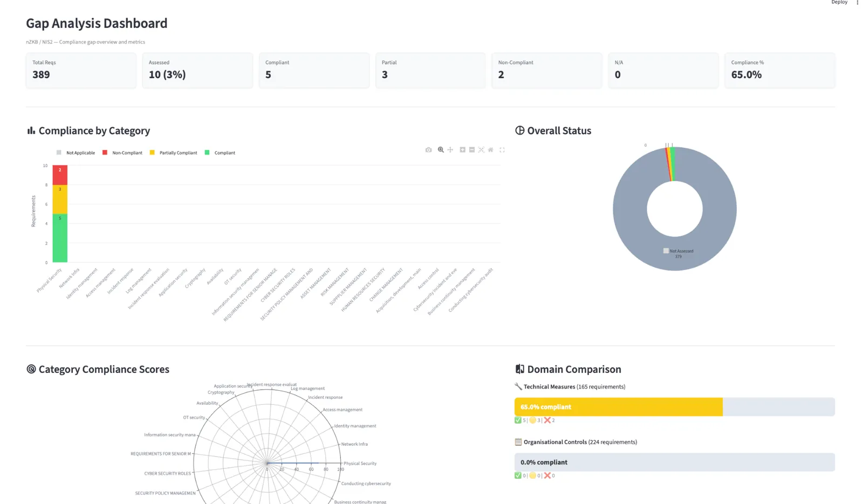This screenshot has height=504, width=863.
Task: View the category chart in fullscreen
Action: tap(502, 150)
